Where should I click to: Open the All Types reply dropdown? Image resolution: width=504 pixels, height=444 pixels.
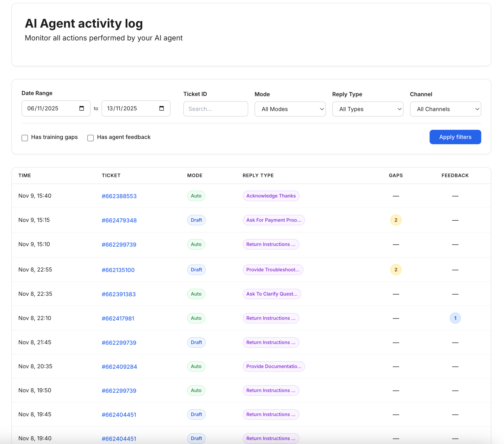click(367, 109)
